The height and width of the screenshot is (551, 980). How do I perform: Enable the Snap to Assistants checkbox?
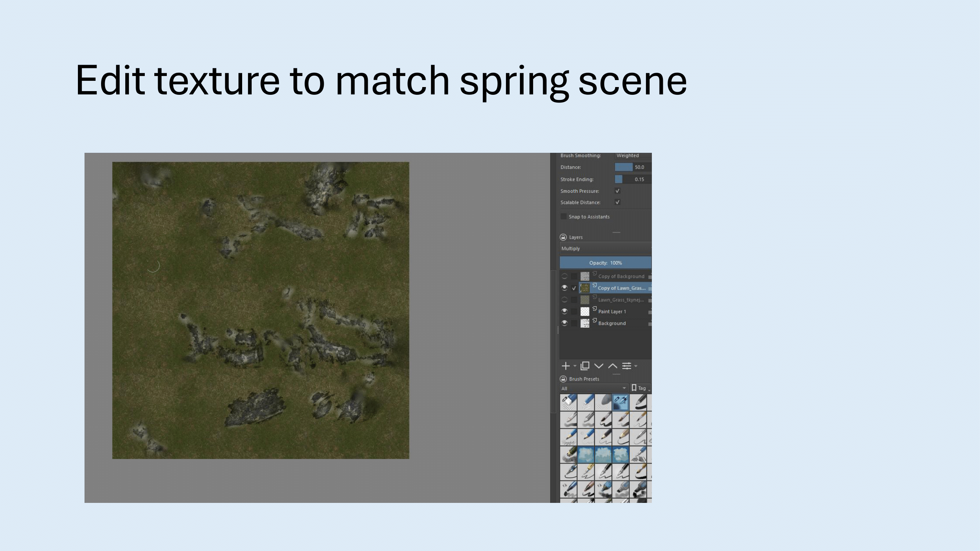click(563, 217)
